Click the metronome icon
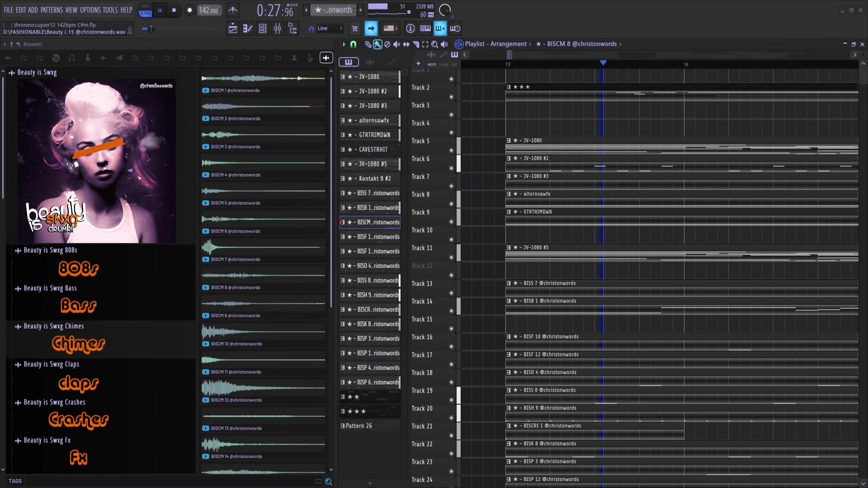Viewport: 868px width, 488px height. pyautogui.click(x=233, y=10)
